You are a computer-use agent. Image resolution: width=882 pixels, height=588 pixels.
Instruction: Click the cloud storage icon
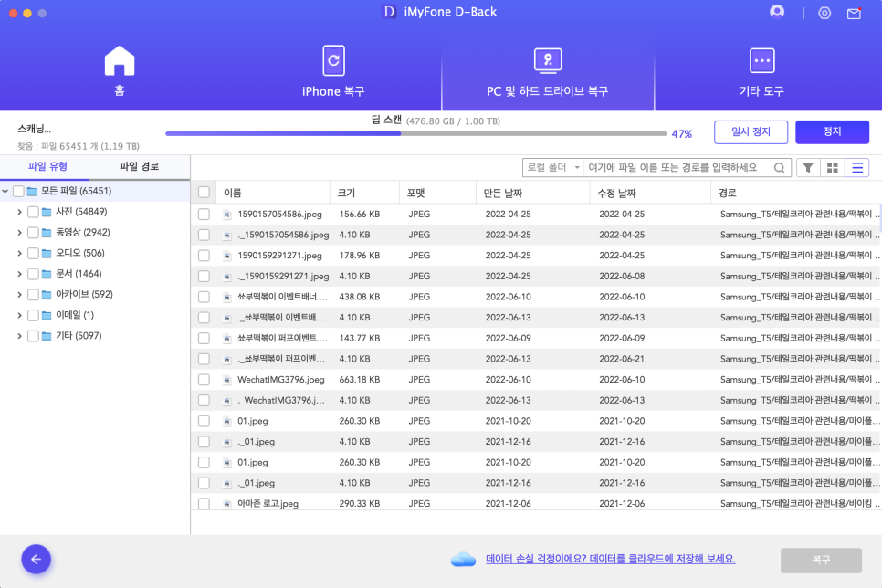tap(464, 560)
